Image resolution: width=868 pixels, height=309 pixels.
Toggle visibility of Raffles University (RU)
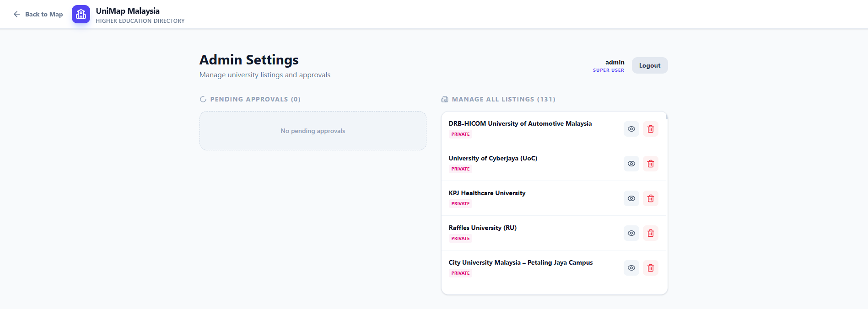[631, 233]
